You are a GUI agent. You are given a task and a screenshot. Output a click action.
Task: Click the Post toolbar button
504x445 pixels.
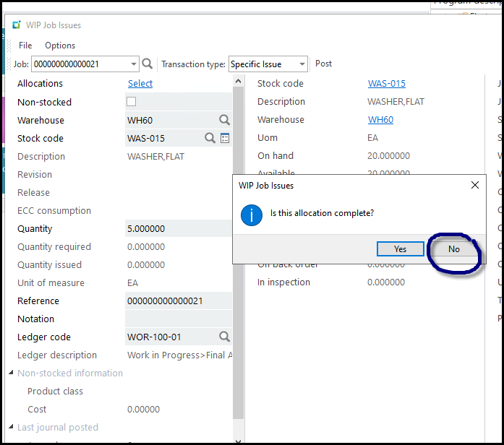(323, 64)
